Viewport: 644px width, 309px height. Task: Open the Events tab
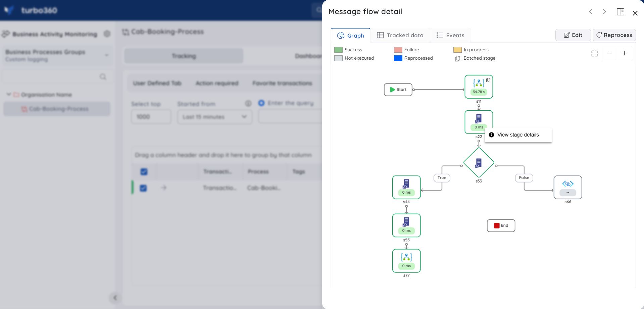[x=450, y=35]
